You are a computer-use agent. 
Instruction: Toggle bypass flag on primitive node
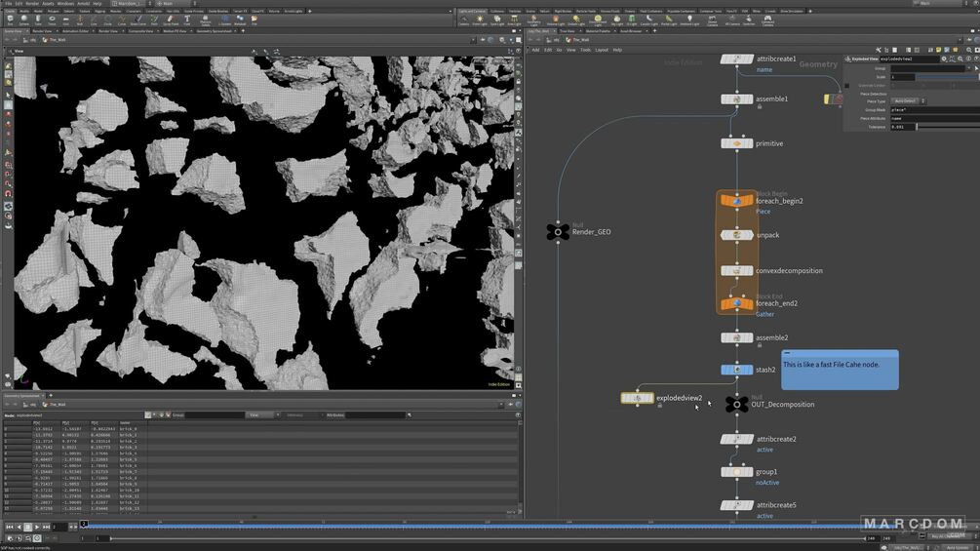[724, 143]
